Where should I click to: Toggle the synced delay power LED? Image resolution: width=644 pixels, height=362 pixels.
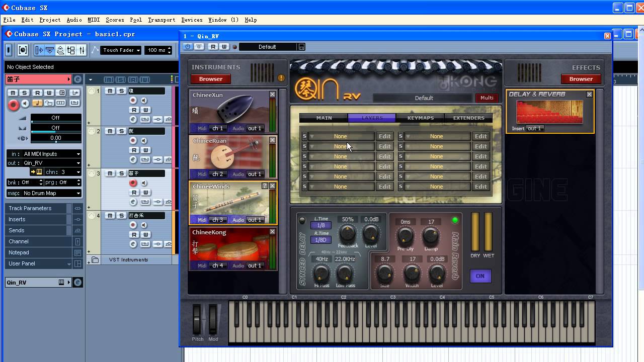(x=302, y=220)
